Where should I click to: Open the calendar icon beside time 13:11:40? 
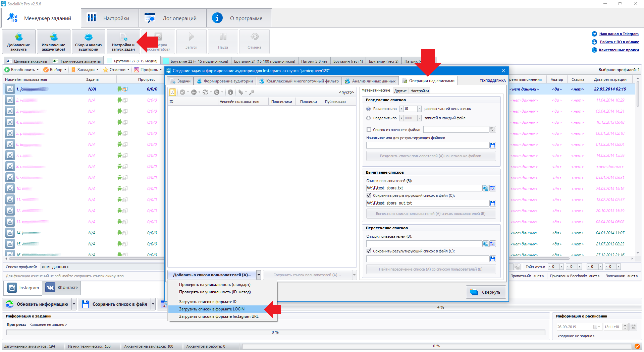(633, 327)
